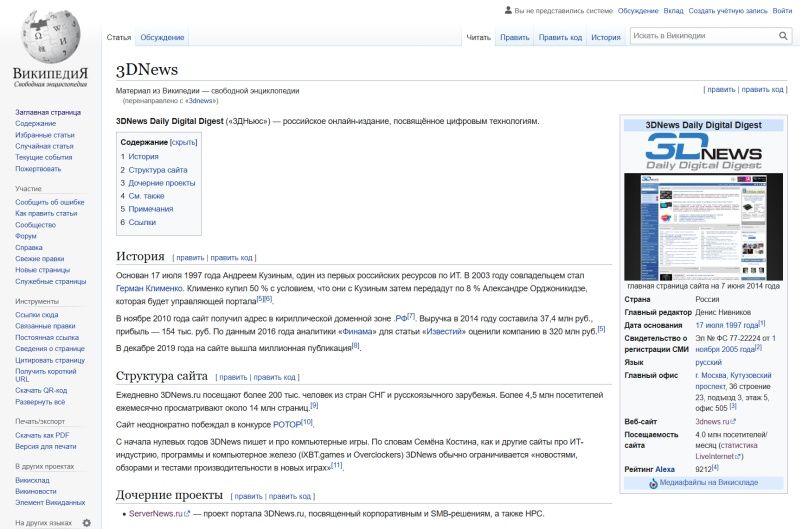Click the Wikipedia search input field
800x529 pixels.
coord(700,36)
